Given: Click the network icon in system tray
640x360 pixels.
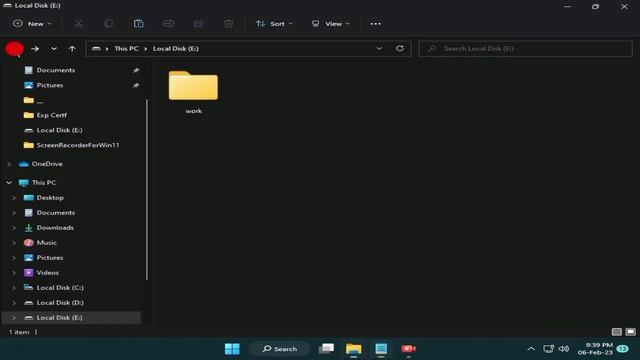Looking at the screenshot, I should coord(549,349).
